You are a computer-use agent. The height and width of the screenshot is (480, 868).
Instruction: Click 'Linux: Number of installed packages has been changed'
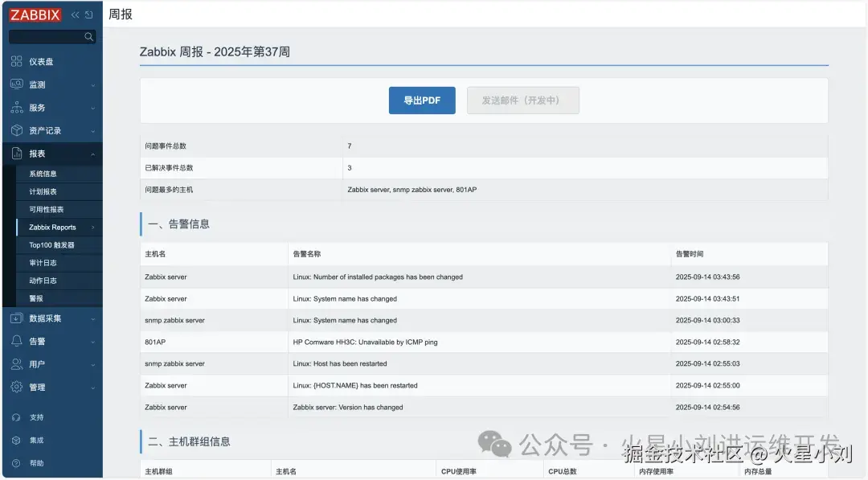[378, 277]
